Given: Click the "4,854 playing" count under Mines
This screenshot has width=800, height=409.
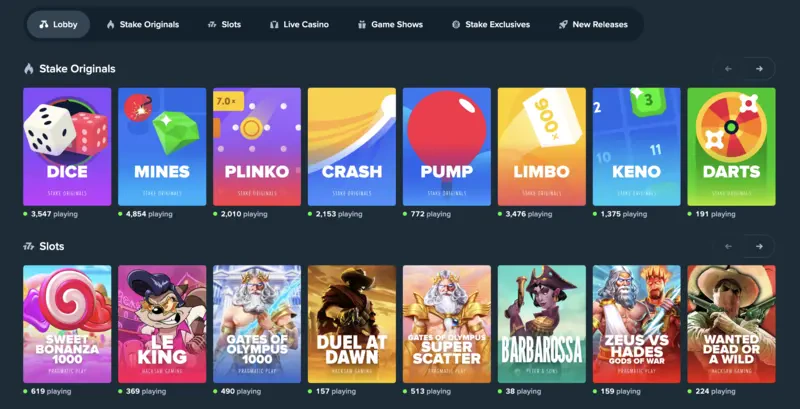Looking at the screenshot, I should click(149, 214).
